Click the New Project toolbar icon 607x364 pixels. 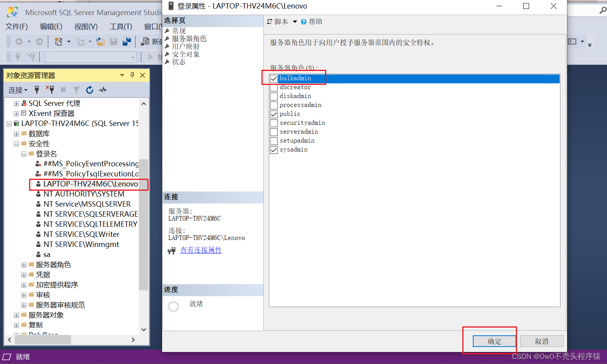58,41
